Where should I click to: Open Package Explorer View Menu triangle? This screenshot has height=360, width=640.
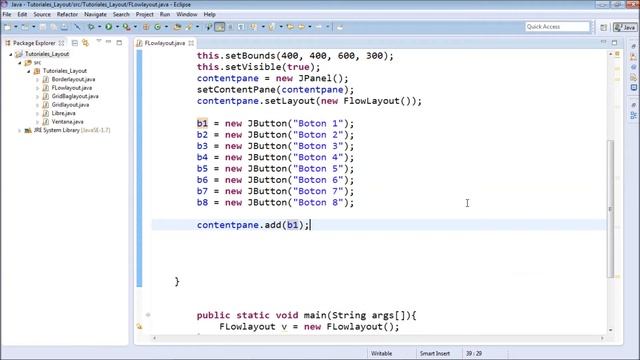(x=98, y=41)
